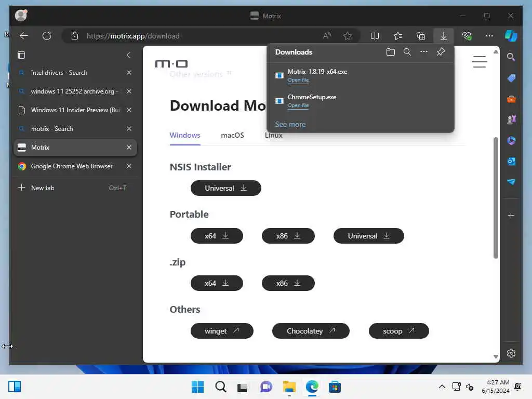Screen dimensions: 532x399
Task: Open the profile avatar menu
Action: coord(21,15)
